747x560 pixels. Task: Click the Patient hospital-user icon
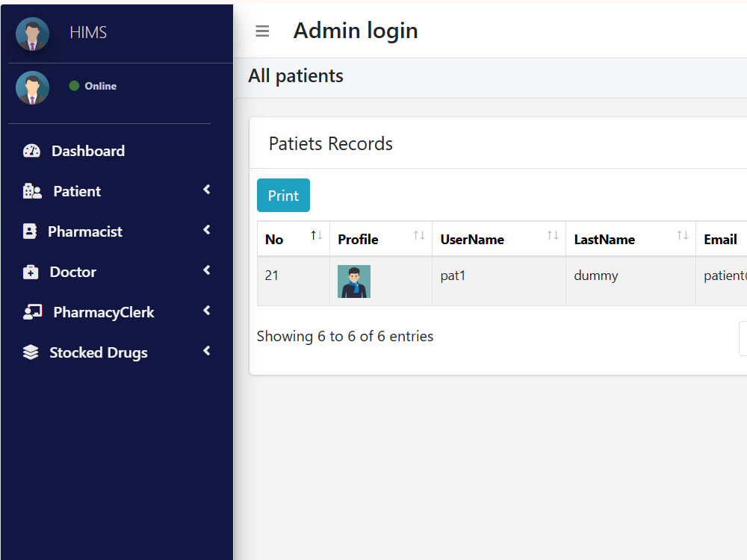32,191
